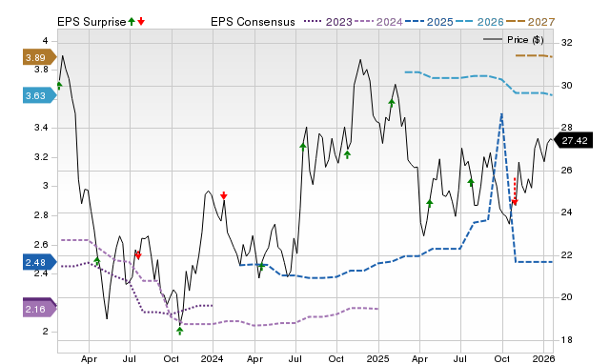
Task: Click the 18 label on the price axis
Action: [x=567, y=340]
